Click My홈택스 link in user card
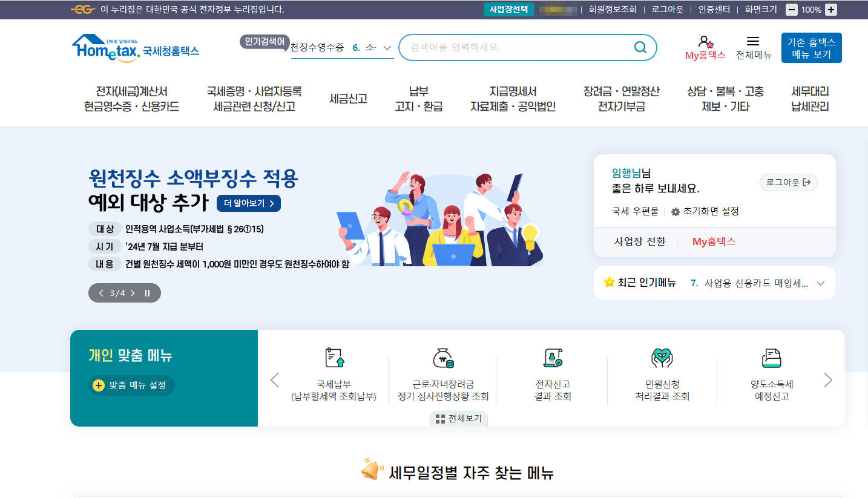This screenshot has width=868, height=498. coord(714,241)
